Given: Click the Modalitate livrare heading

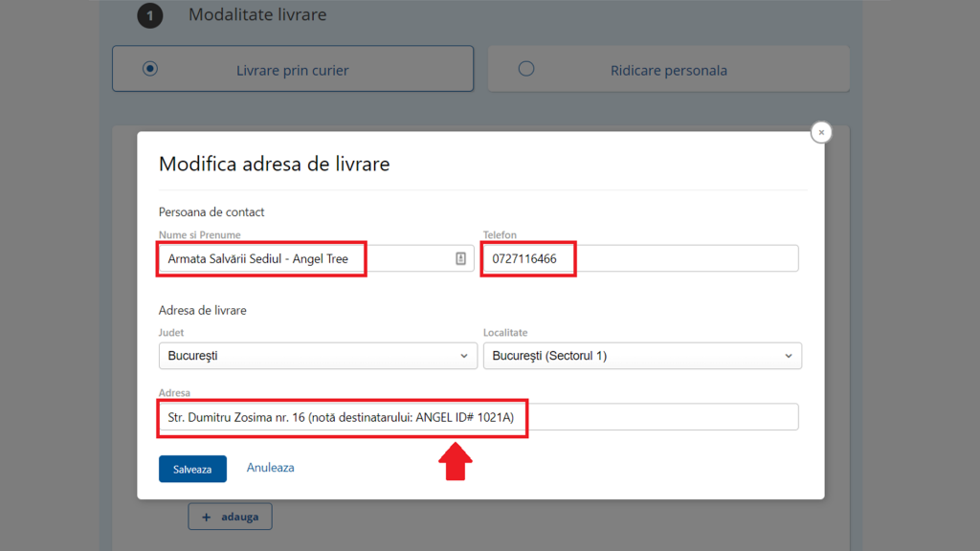Looking at the screenshot, I should (257, 14).
